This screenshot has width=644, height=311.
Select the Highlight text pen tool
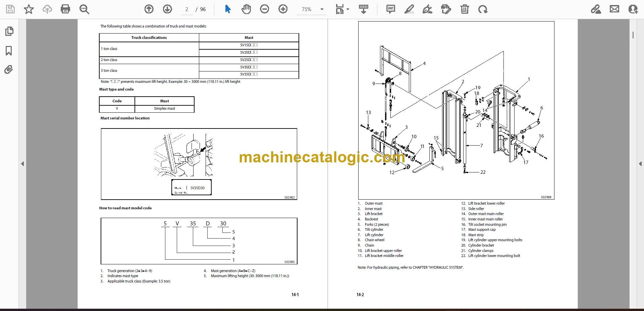409,9
